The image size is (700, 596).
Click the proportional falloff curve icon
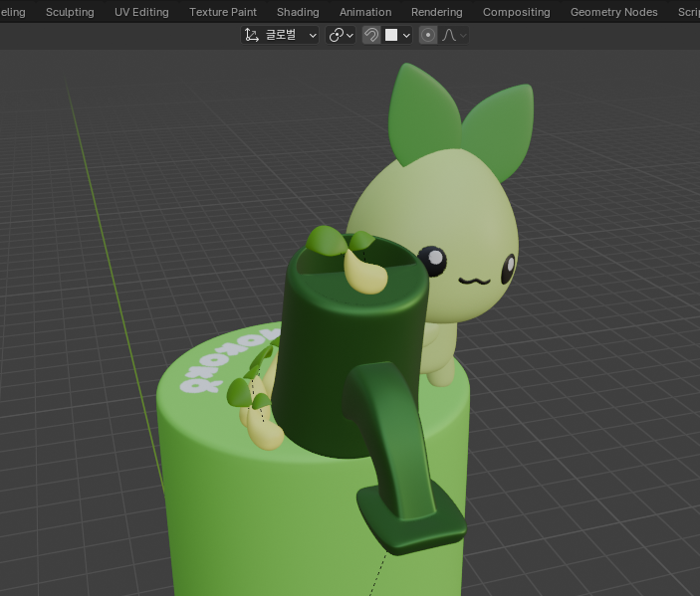[x=449, y=35]
